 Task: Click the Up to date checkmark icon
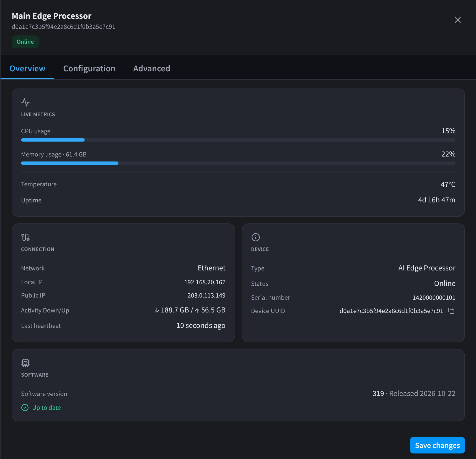(25, 408)
